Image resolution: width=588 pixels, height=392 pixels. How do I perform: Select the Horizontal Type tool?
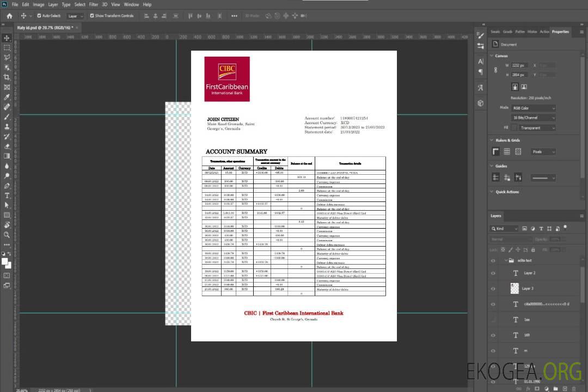[7, 195]
